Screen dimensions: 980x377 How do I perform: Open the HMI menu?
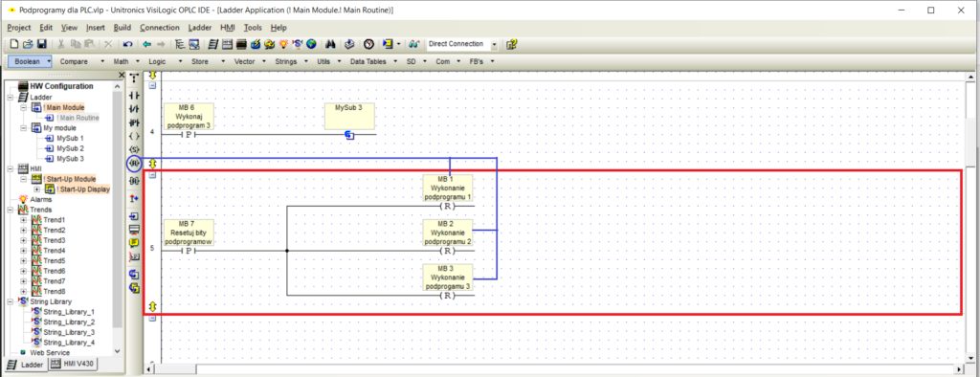228,28
